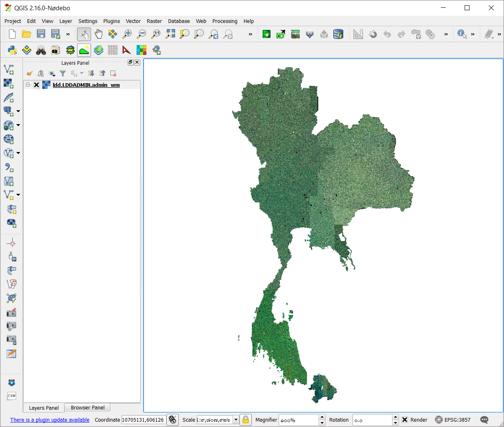Toggle the scale lock padlock
Screen dimensions: 504x427
tap(245, 420)
